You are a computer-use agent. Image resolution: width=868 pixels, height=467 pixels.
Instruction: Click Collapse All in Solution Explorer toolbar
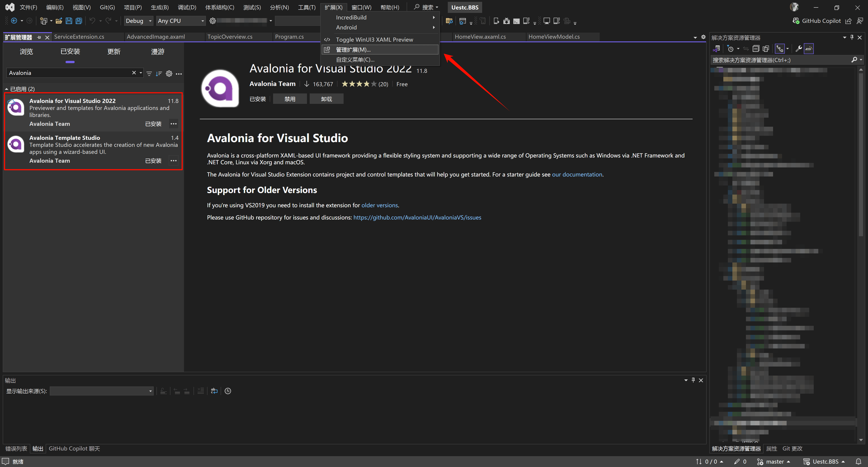pyautogui.click(x=756, y=49)
